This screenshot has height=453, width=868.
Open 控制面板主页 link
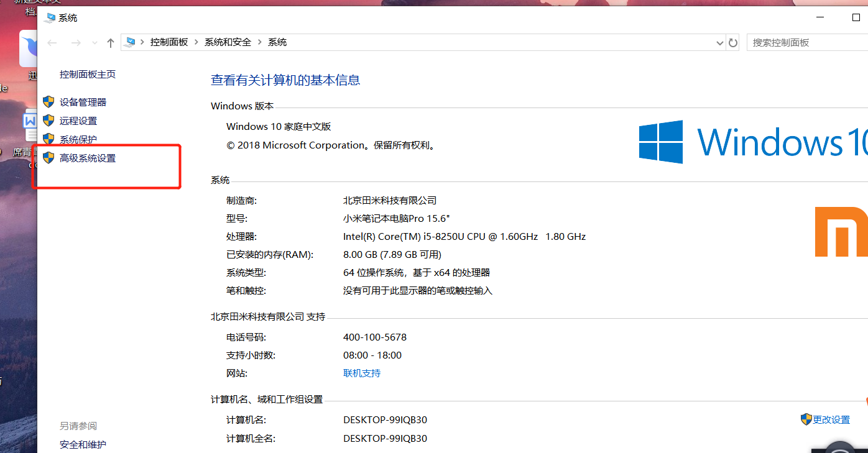[x=88, y=75]
